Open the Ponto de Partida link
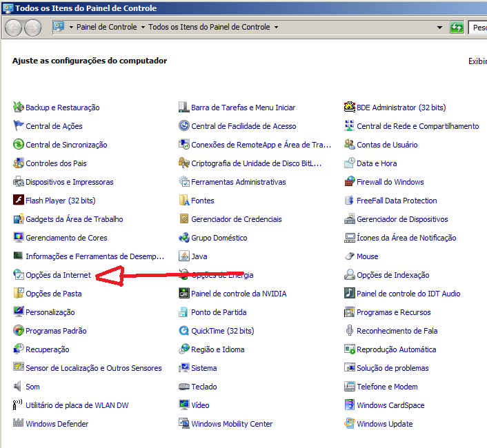Viewport: 487px width, 448px height. [x=219, y=312]
